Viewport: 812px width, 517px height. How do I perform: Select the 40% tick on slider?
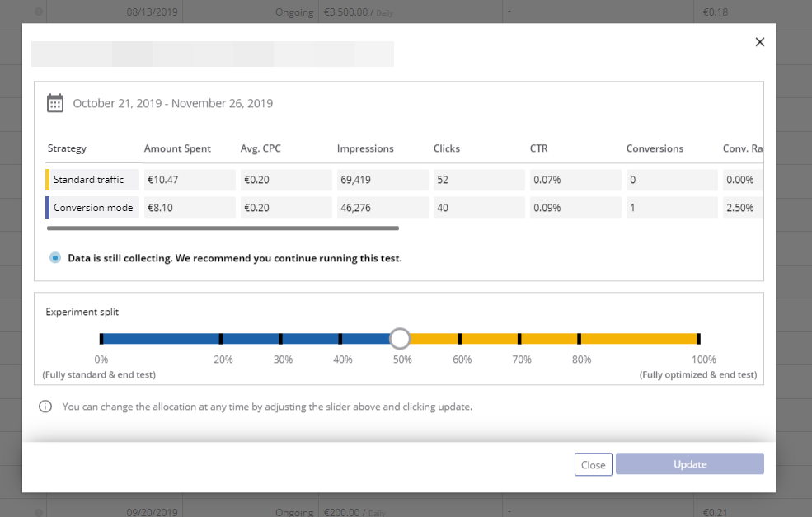coord(340,339)
